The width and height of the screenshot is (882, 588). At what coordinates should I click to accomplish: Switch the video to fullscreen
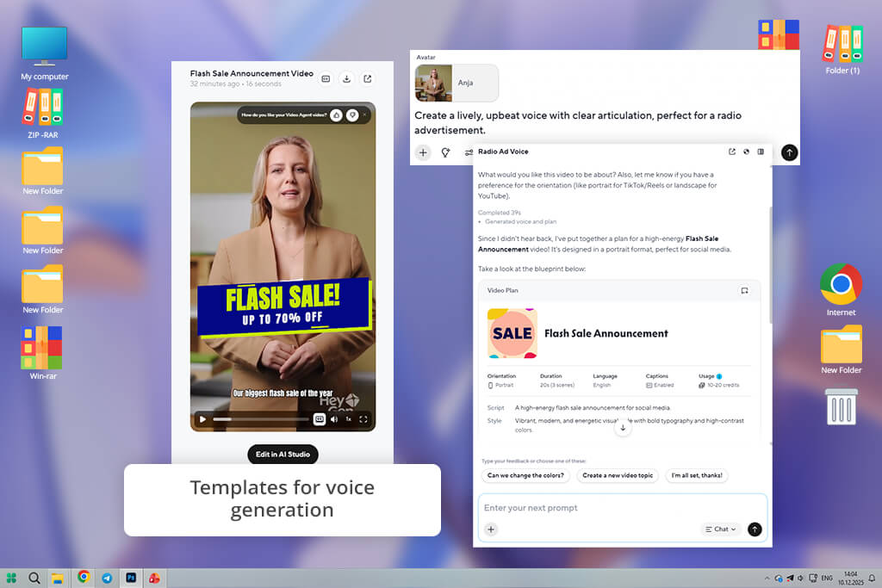coord(363,418)
